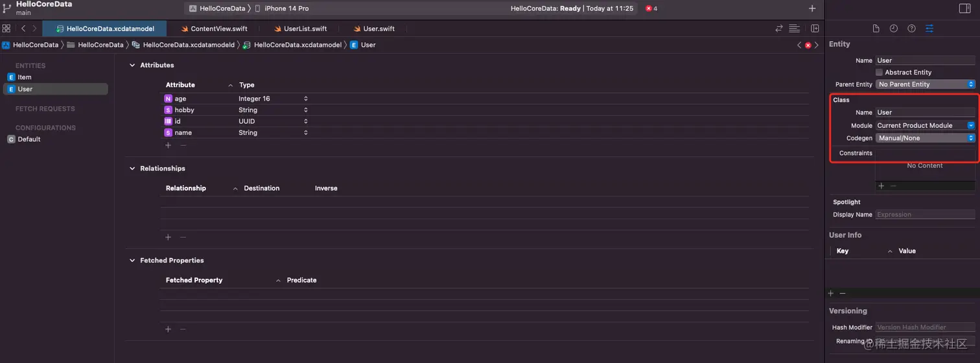This screenshot has width=980, height=363.
Task: Switch to UserList.swift tab
Action: click(300, 29)
